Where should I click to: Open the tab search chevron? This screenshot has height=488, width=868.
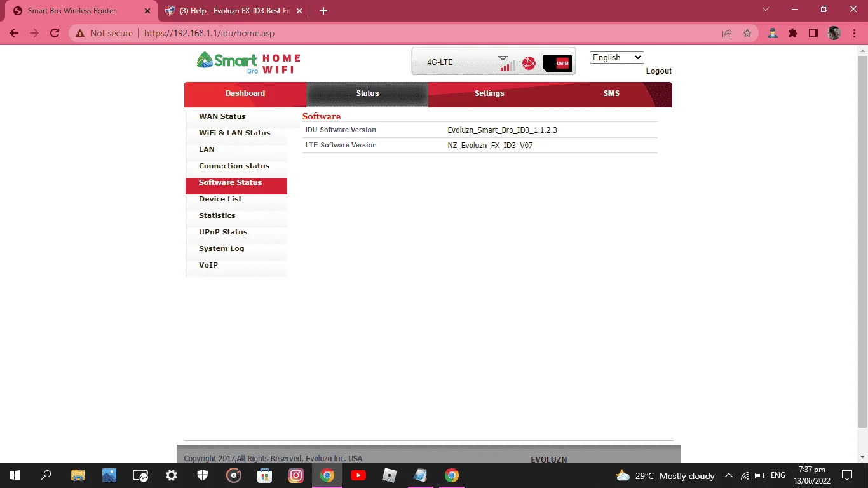pos(766,10)
